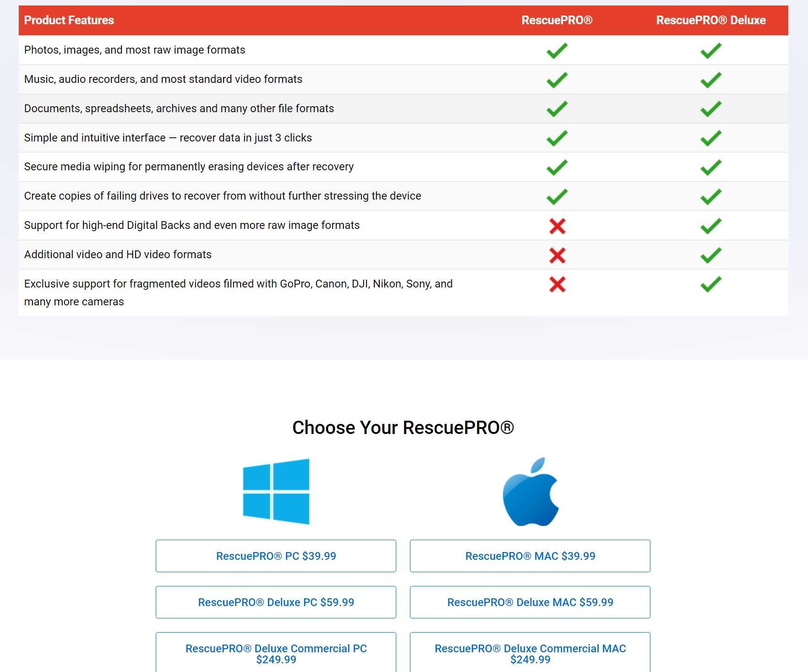Click 'Secure media wiping' feature text
The image size is (808, 672).
click(x=189, y=167)
